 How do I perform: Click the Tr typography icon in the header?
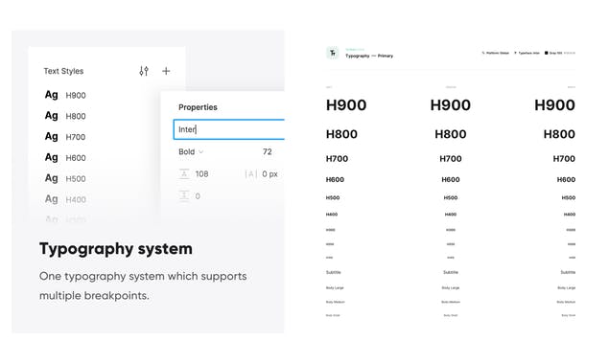point(333,54)
